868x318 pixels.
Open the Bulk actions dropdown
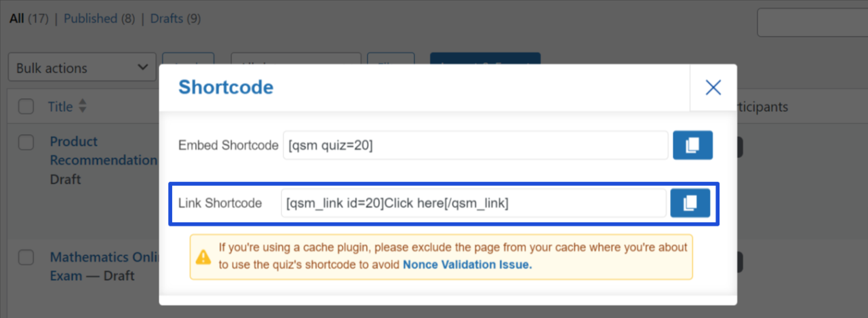[82, 68]
